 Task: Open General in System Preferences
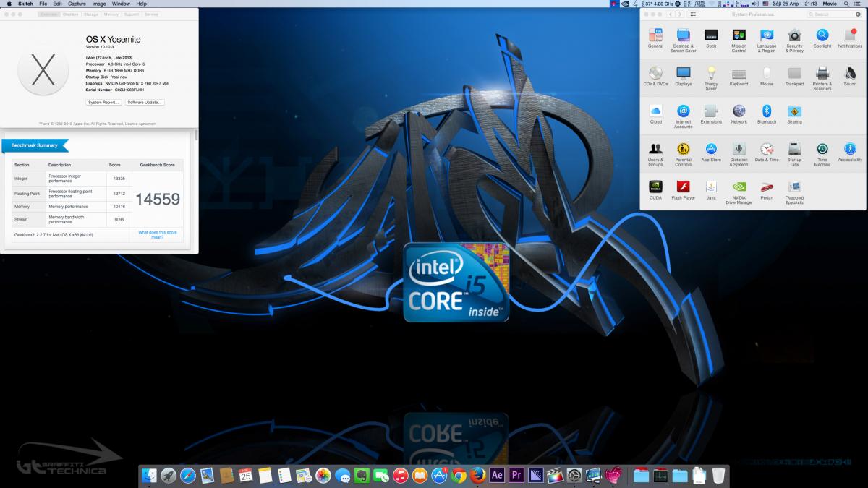655,38
